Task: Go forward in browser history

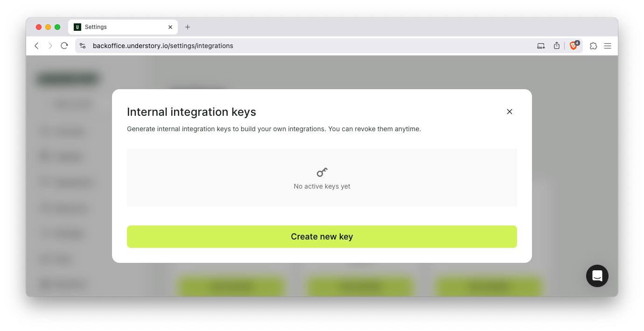Action: pos(50,46)
